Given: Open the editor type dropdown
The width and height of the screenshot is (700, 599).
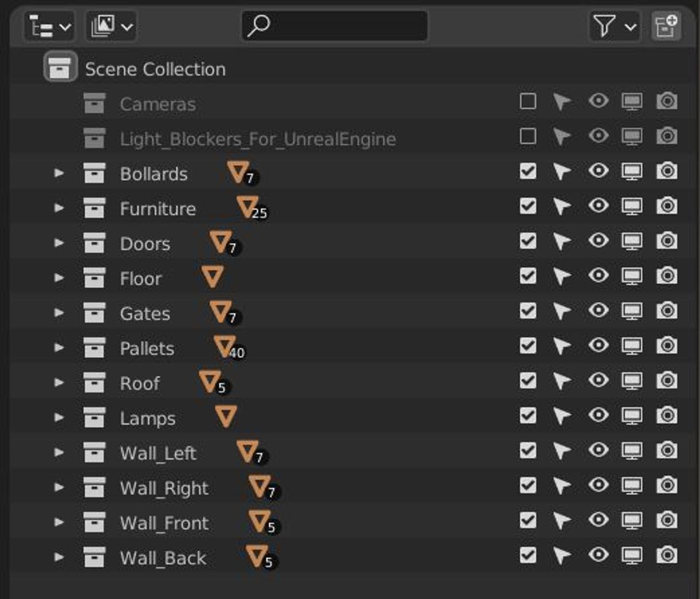Looking at the screenshot, I should 49,26.
